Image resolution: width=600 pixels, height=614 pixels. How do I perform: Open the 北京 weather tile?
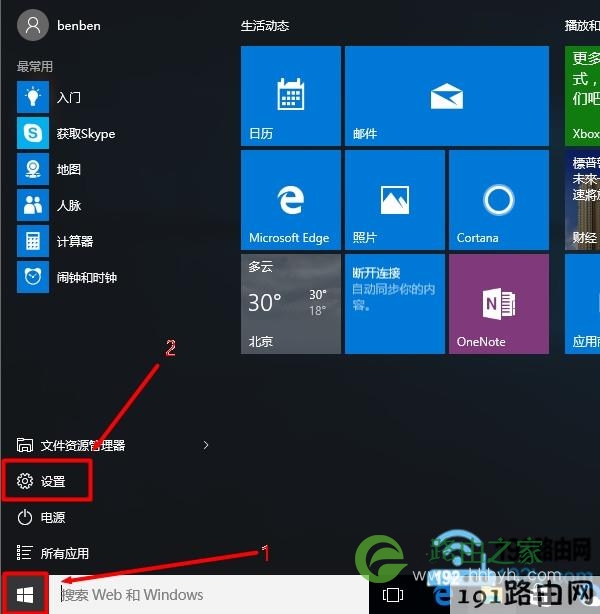click(291, 304)
